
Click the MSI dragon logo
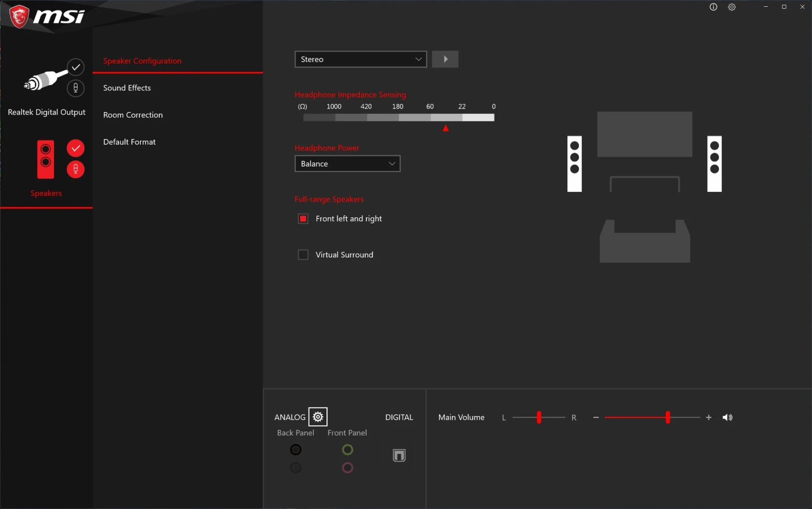[x=19, y=16]
